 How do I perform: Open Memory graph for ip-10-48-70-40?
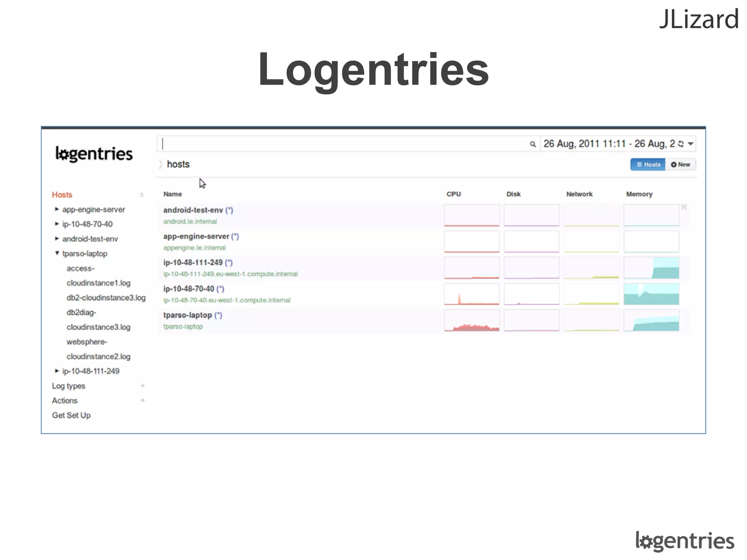(x=651, y=294)
